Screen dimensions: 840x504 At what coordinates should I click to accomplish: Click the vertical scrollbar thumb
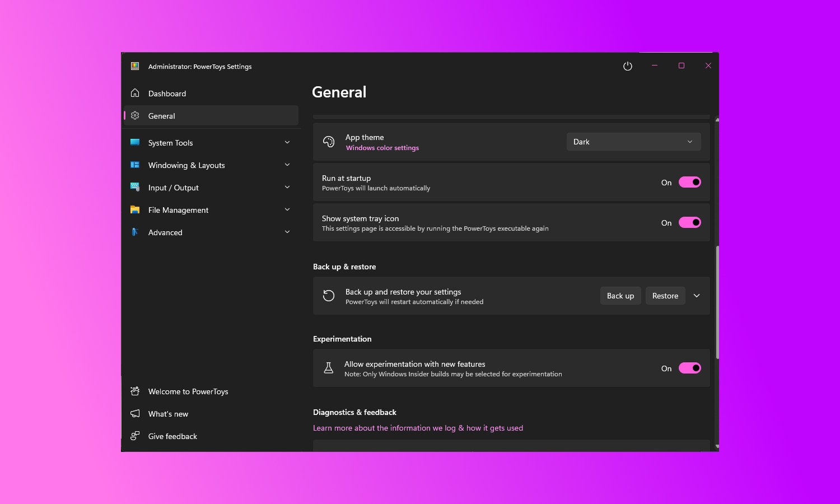[717, 302]
